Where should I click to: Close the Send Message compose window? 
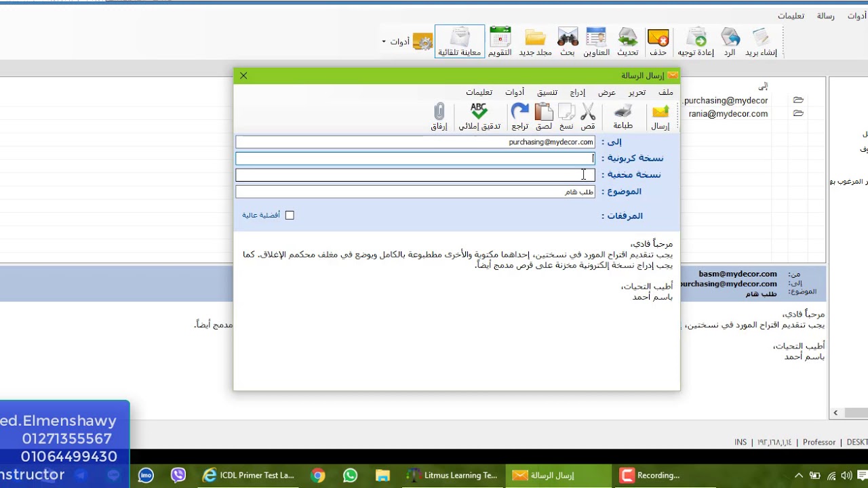coord(243,76)
